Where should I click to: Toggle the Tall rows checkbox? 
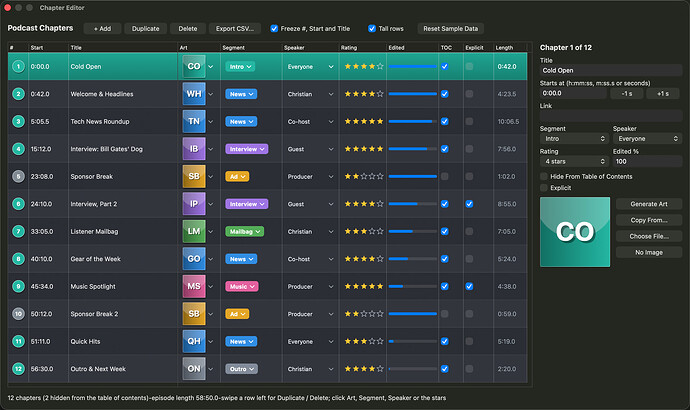(x=372, y=29)
